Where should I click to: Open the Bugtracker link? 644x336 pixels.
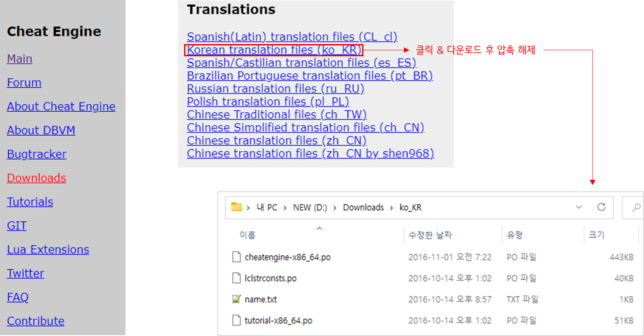pyautogui.click(x=37, y=154)
